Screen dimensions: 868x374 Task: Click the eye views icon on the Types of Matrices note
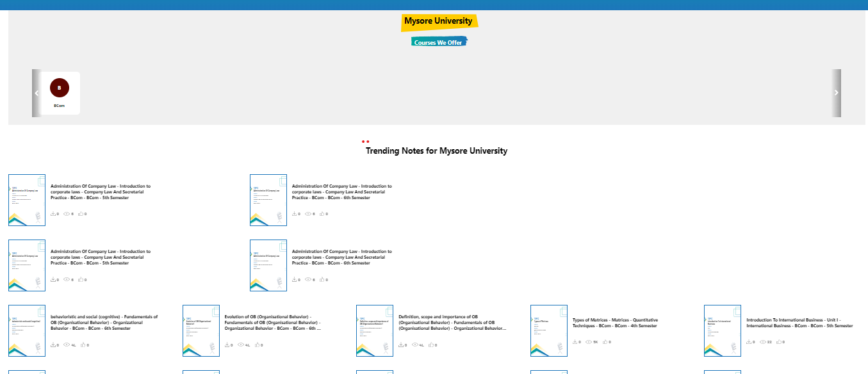[x=589, y=341]
